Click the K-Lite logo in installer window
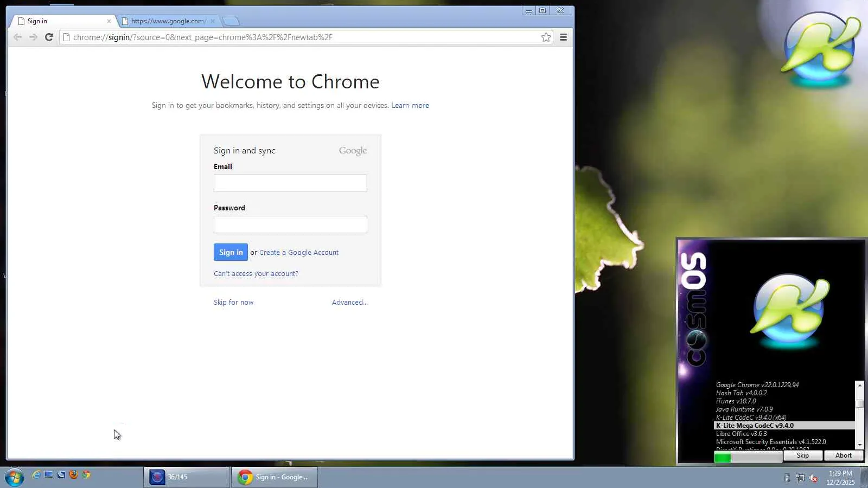Image resolution: width=868 pixels, height=488 pixels. pos(790,312)
